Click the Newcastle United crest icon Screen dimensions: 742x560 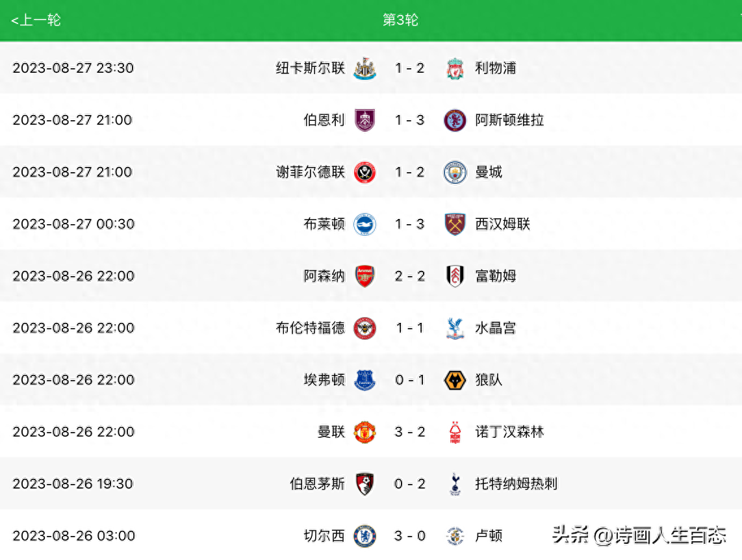365,68
